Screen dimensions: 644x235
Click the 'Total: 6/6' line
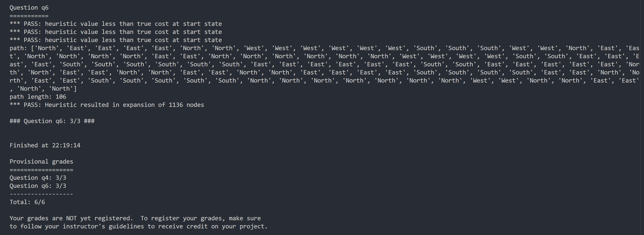pos(27,202)
